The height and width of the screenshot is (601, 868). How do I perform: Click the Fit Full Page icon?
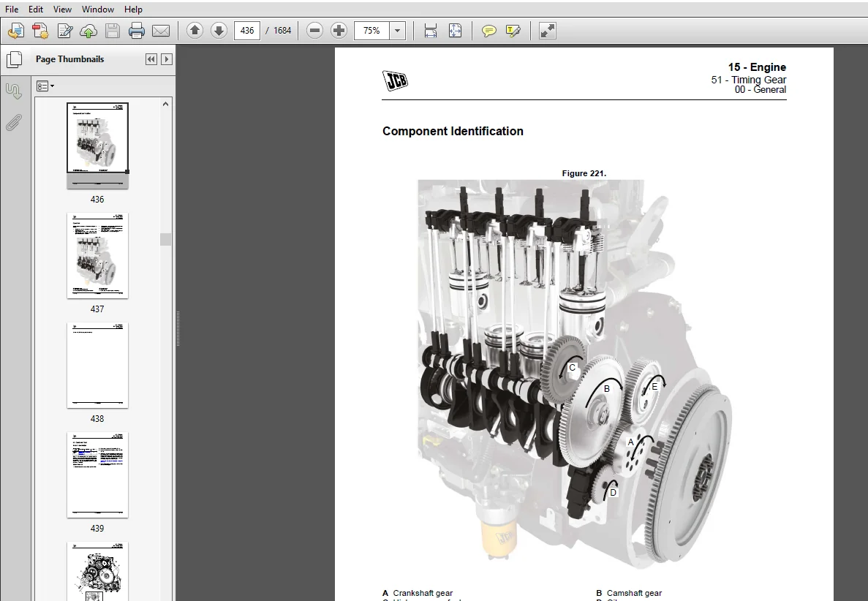(x=455, y=31)
